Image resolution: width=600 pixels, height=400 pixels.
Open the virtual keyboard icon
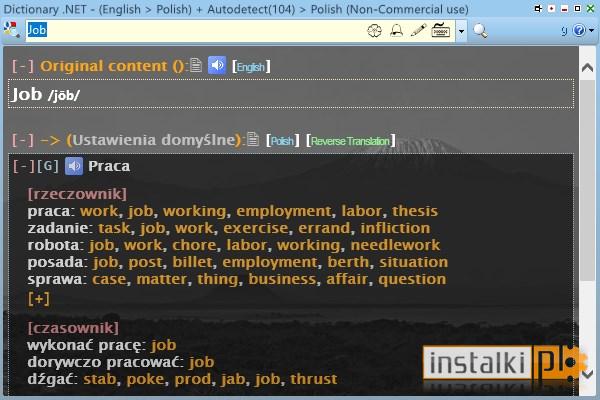[440, 30]
